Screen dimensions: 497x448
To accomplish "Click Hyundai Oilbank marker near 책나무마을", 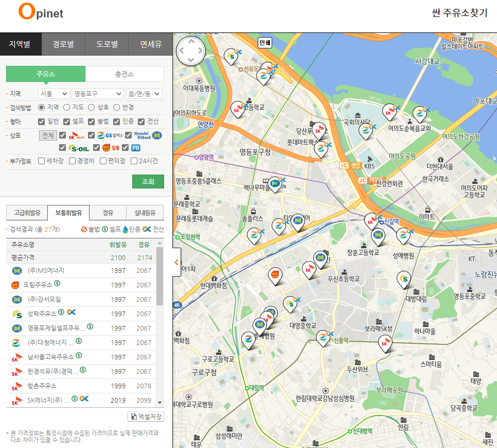I will point(275,184).
